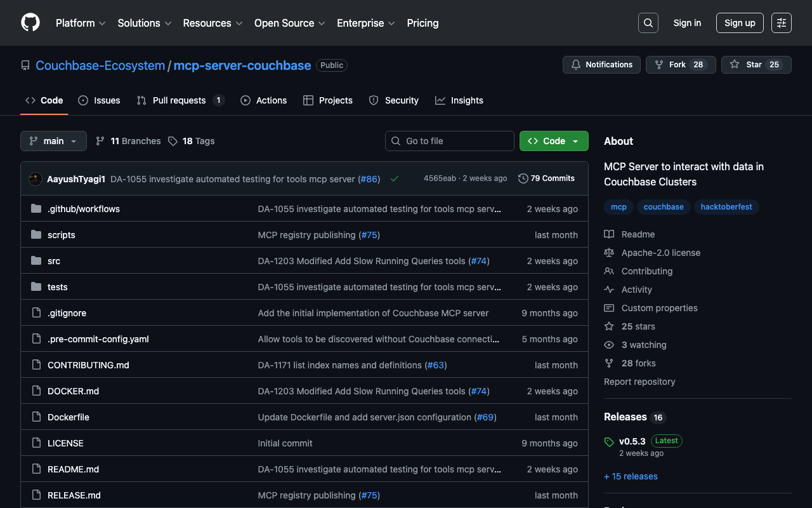Viewport: 812px width, 508px height.
Task: Open search with the magnifier icon
Action: tap(648, 23)
